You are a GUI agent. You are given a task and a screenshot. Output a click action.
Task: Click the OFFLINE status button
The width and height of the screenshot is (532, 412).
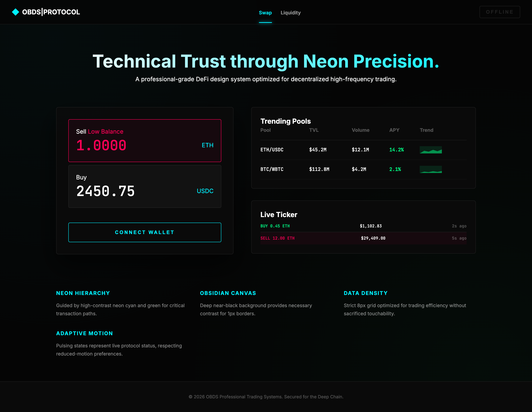coord(499,12)
